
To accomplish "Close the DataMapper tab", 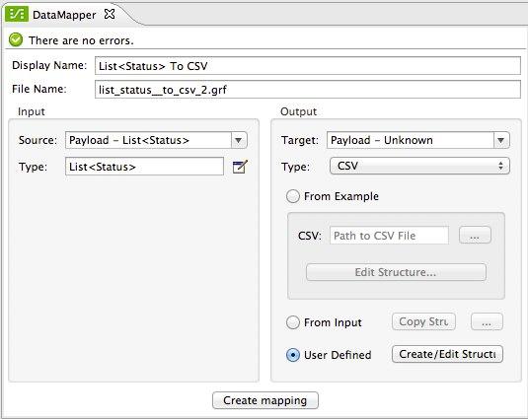I will [110, 14].
